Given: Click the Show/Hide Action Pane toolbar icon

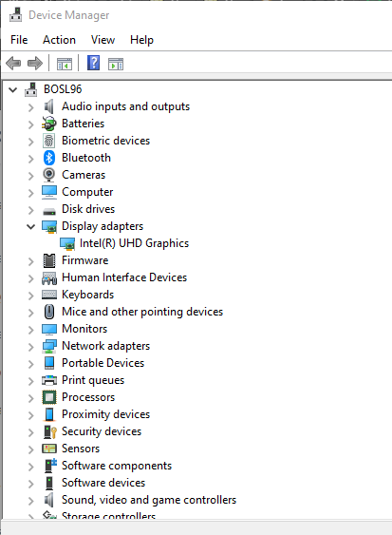Looking at the screenshot, I should [x=116, y=64].
